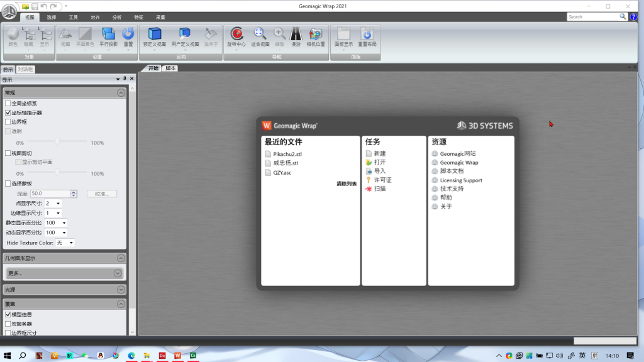Screen dimensions: 644x362
Task: Click the search magnifier icon
Action: pos(623,17)
